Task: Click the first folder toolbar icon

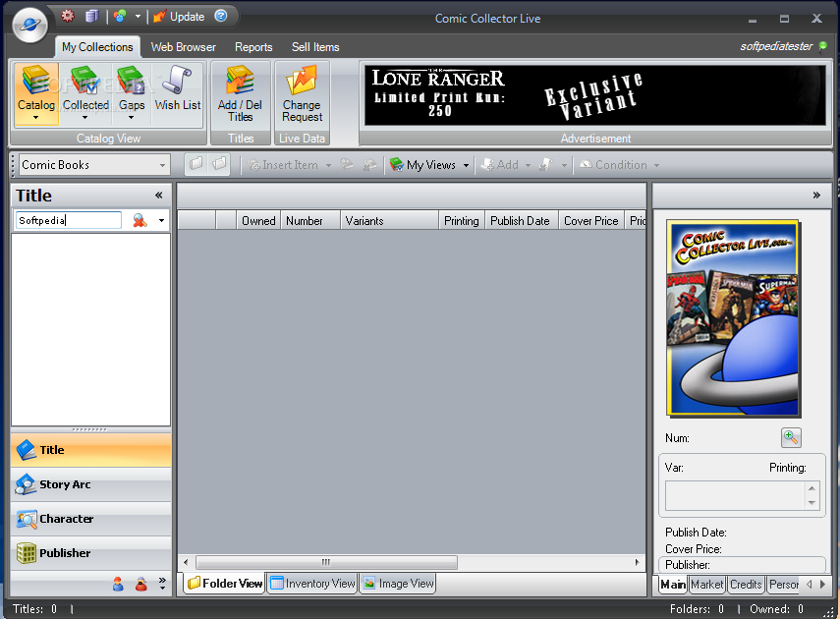Action: tap(196, 164)
